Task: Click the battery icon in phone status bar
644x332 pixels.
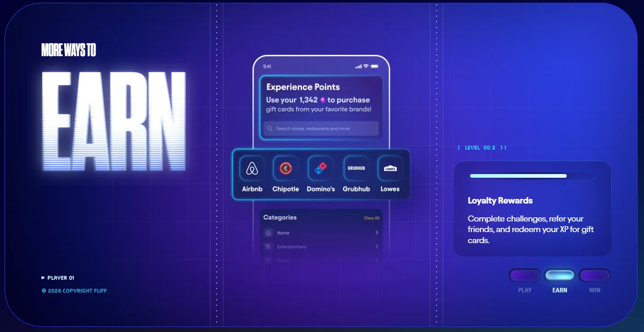Action: pos(375,66)
